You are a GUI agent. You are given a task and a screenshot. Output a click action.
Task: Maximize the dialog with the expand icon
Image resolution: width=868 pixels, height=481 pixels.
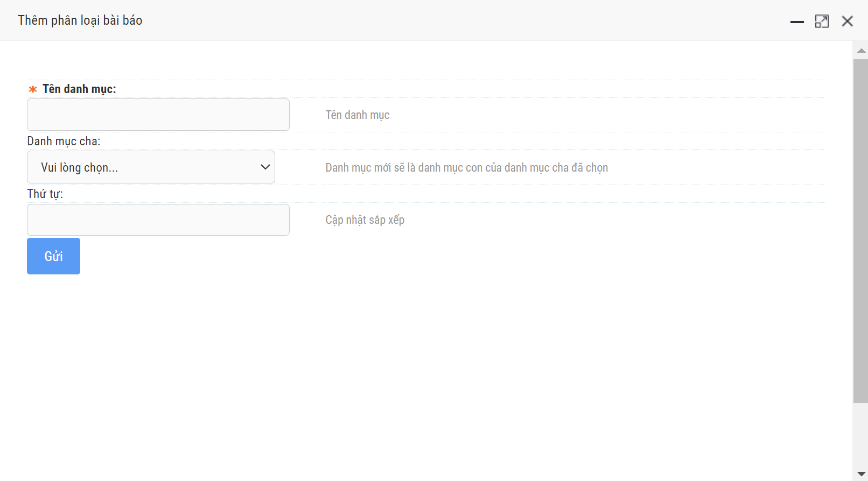[822, 22]
